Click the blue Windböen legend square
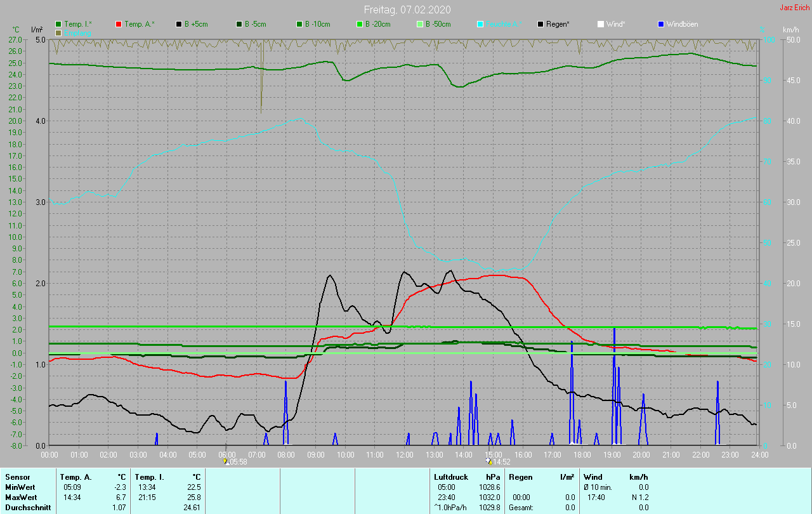The height and width of the screenshot is (514, 812). click(661, 24)
